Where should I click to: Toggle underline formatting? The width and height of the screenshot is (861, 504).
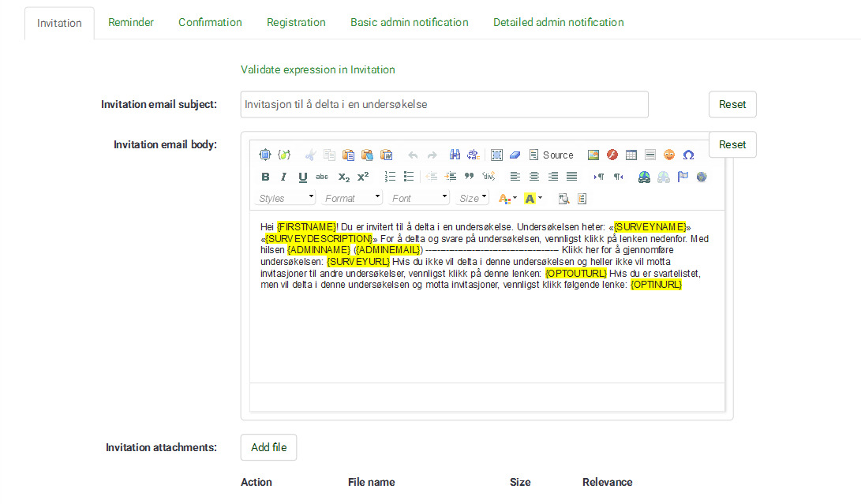point(303,177)
